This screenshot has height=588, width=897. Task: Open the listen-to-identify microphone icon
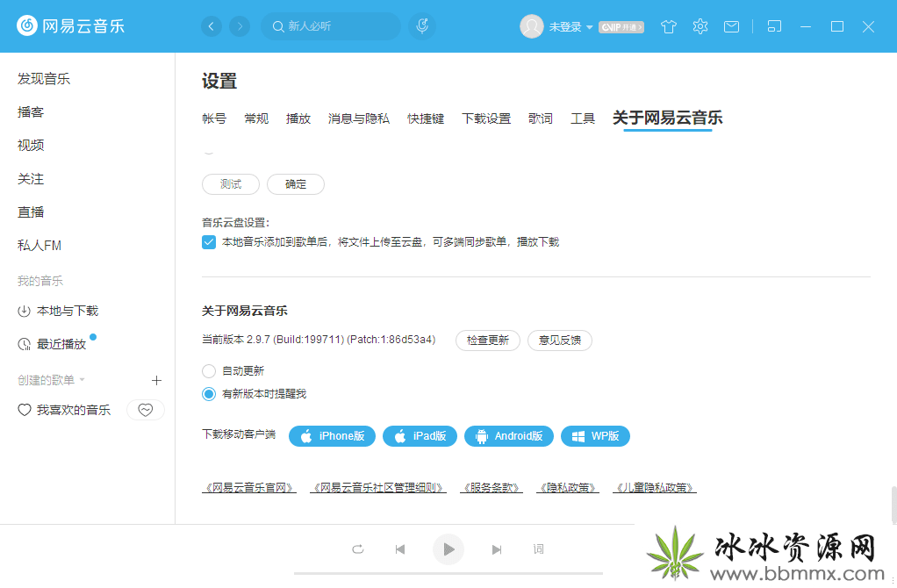[422, 26]
